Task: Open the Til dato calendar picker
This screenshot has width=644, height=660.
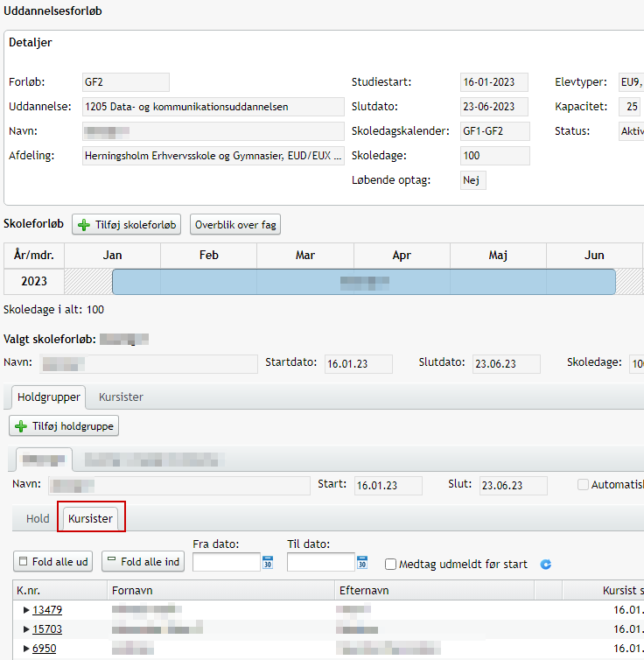Action: 362,562
